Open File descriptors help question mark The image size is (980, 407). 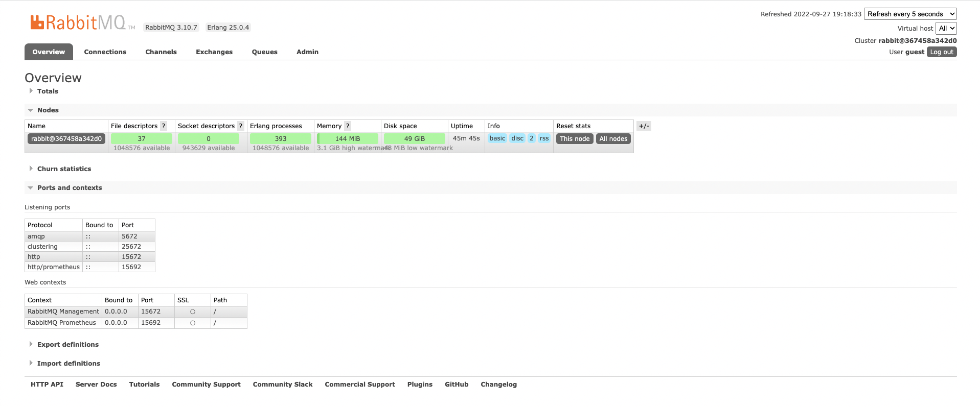pyautogui.click(x=164, y=126)
